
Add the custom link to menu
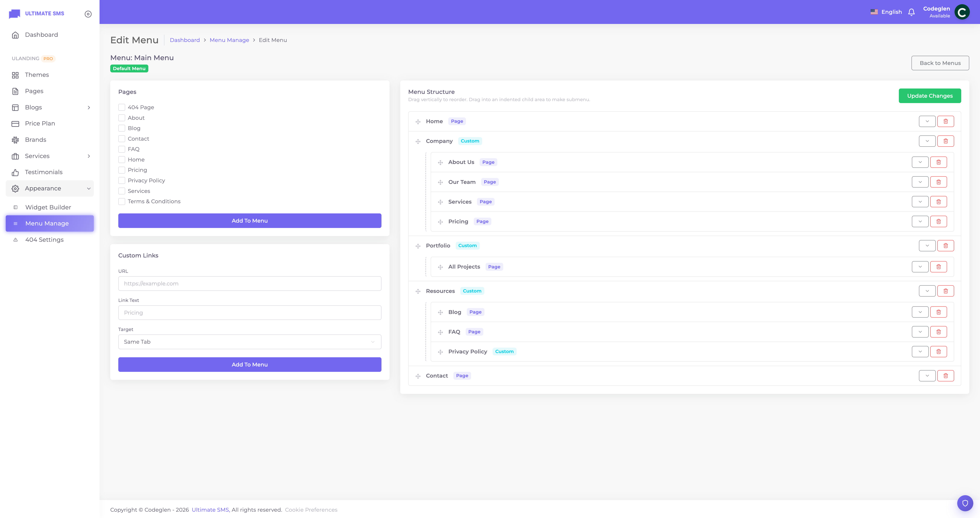click(x=250, y=365)
